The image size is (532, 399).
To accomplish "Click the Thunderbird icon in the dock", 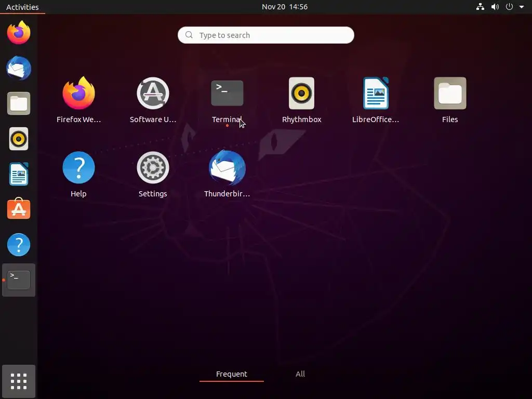I will coord(19,68).
